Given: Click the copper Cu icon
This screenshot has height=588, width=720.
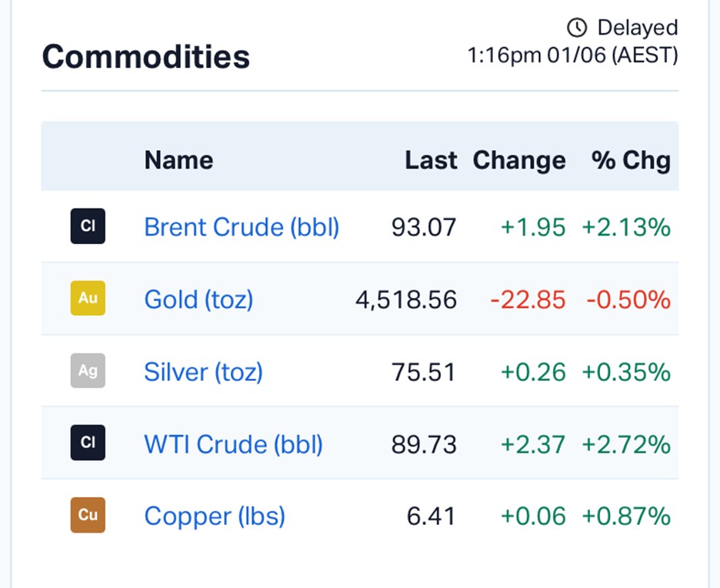Looking at the screenshot, I should (x=88, y=515).
